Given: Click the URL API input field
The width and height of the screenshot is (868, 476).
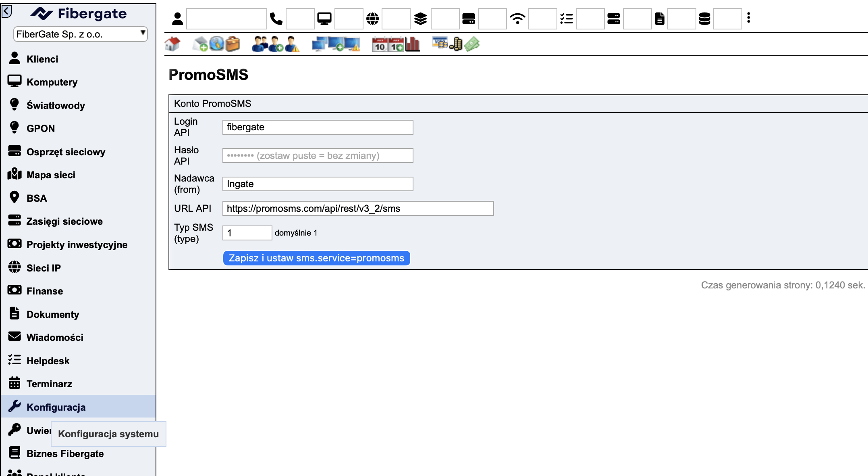Looking at the screenshot, I should click(x=358, y=208).
